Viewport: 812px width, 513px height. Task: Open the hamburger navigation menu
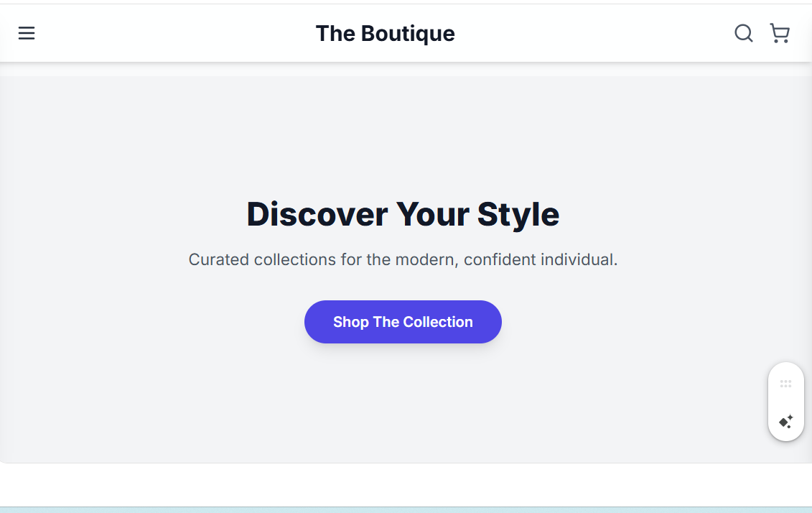[x=27, y=33]
